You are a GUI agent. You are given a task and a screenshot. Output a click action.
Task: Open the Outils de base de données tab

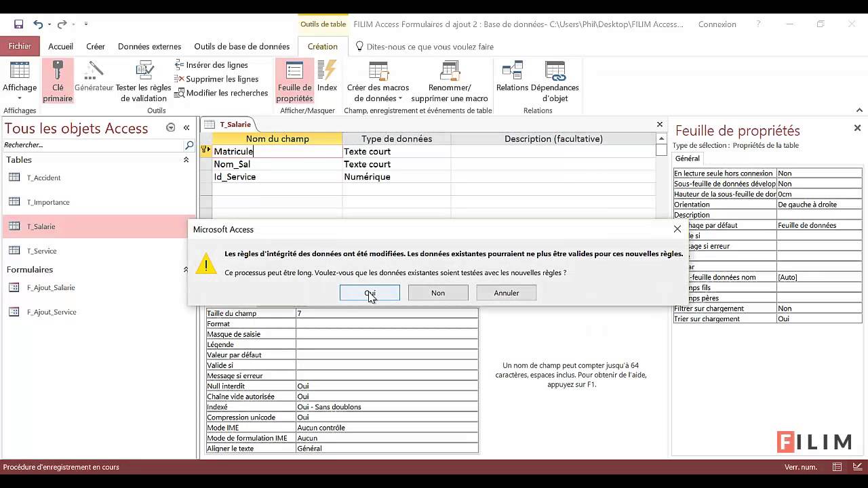pyautogui.click(x=242, y=47)
